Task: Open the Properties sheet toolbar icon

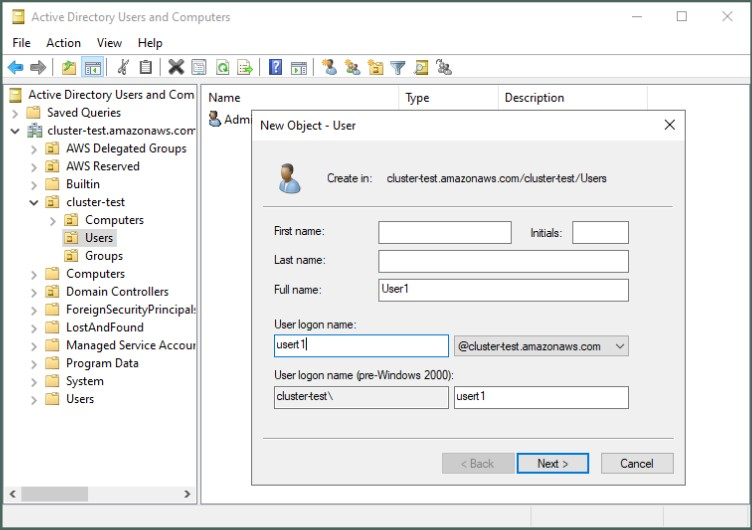Action: pyautogui.click(x=199, y=67)
